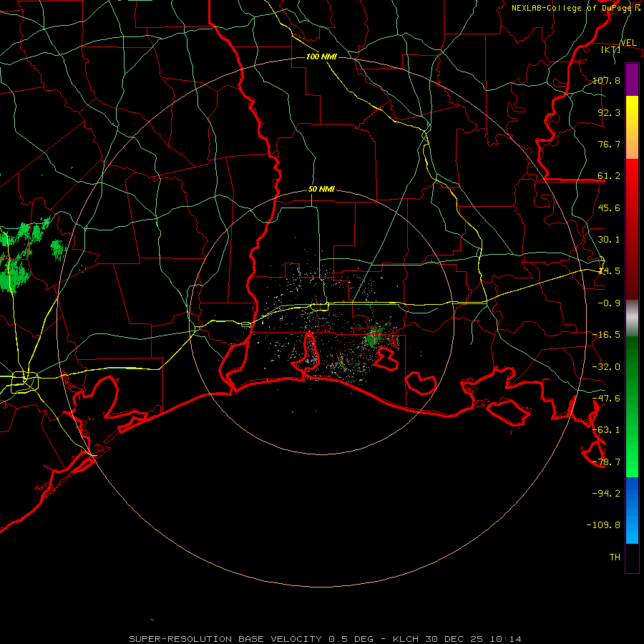
Task: Select the 76.7 scale value
Action: (609, 144)
